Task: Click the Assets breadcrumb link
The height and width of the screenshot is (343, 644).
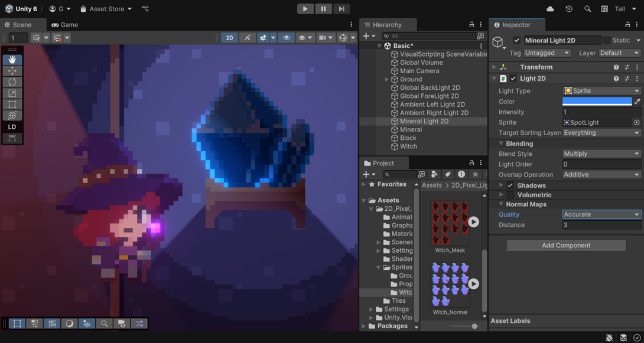Action: [x=432, y=185]
